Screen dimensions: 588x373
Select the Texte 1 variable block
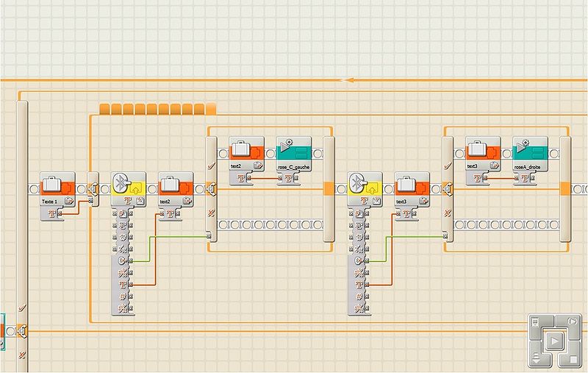pyautogui.click(x=57, y=188)
